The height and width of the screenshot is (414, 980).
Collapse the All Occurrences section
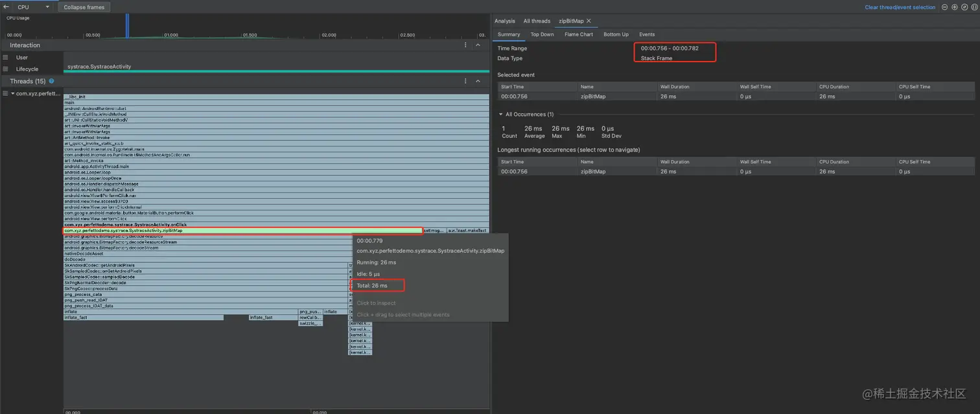pyautogui.click(x=500, y=114)
